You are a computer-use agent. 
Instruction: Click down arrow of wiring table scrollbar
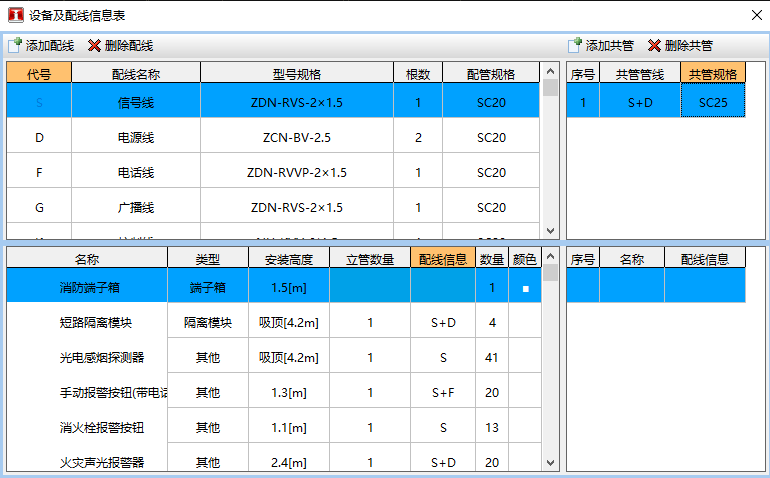[550, 230]
